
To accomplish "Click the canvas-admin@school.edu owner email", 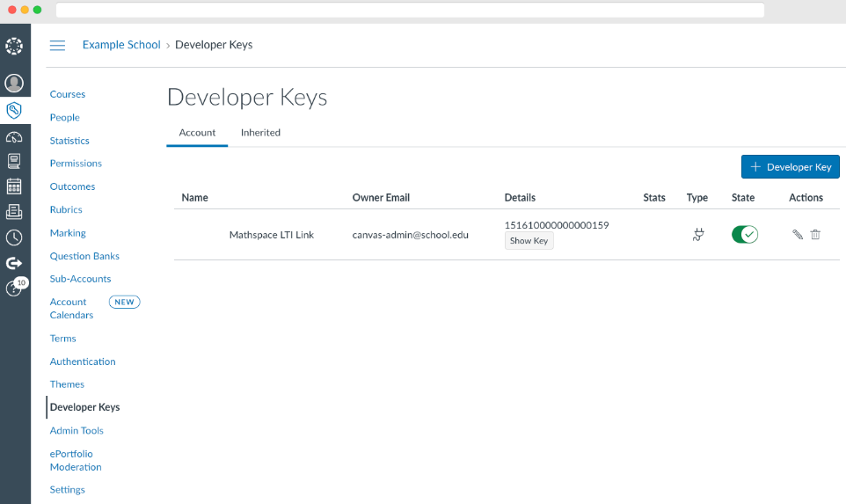I will (x=410, y=235).
